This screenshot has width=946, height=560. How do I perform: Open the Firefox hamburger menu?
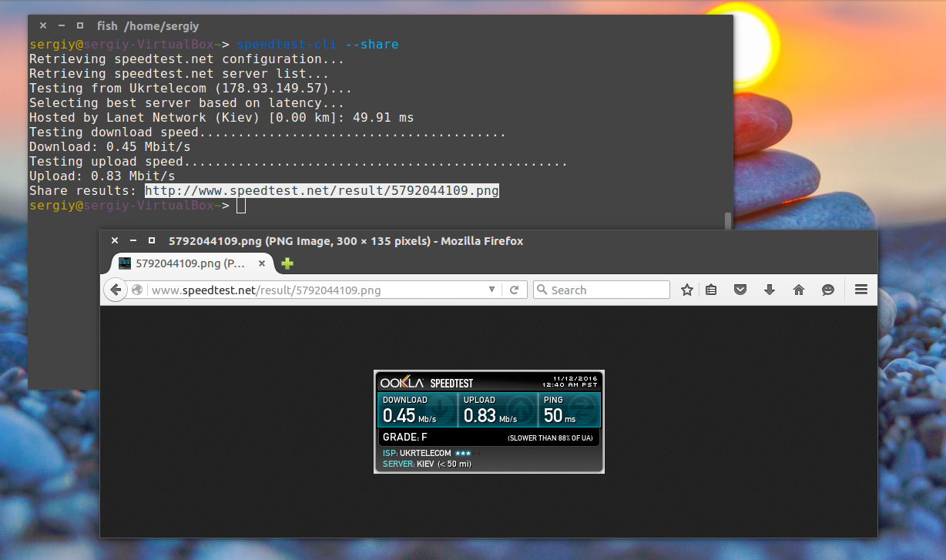pos(861,290)
